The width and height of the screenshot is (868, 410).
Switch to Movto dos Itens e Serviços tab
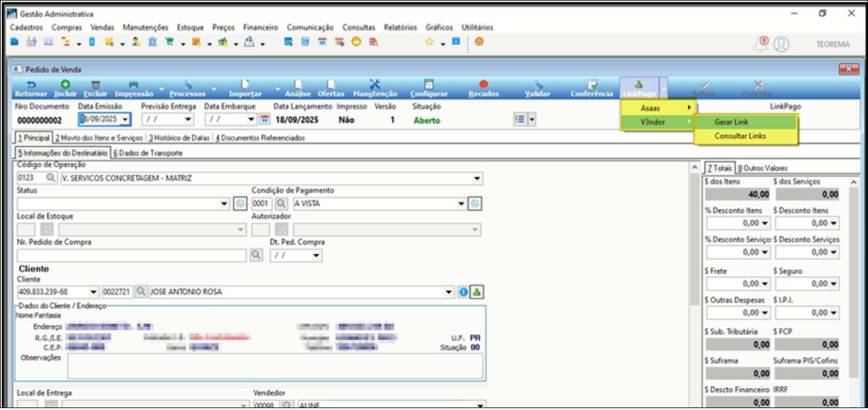99,138
